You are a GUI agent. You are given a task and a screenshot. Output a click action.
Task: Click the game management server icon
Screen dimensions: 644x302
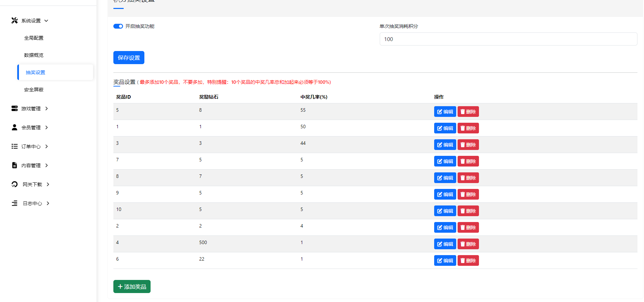[14, 109]
